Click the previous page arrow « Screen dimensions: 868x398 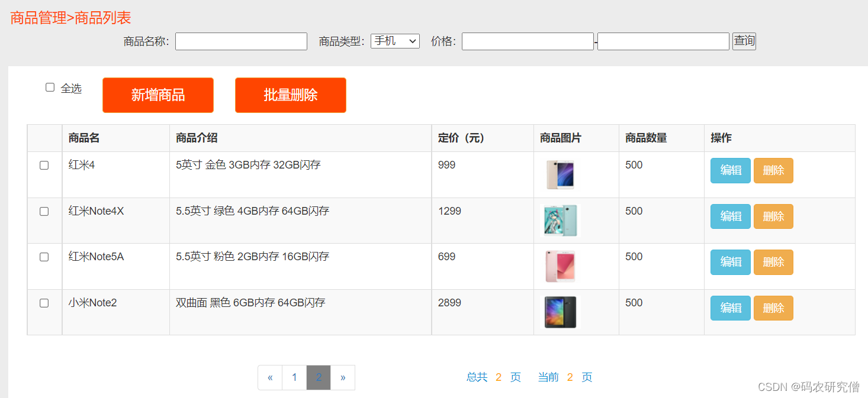pyautogui.click(x=270, y=377)
